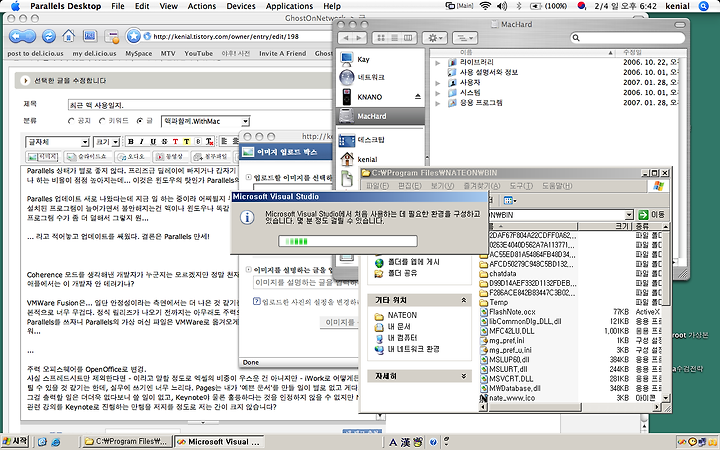Go to browser home page icon
Screen dimensions: 720x450
69,36
